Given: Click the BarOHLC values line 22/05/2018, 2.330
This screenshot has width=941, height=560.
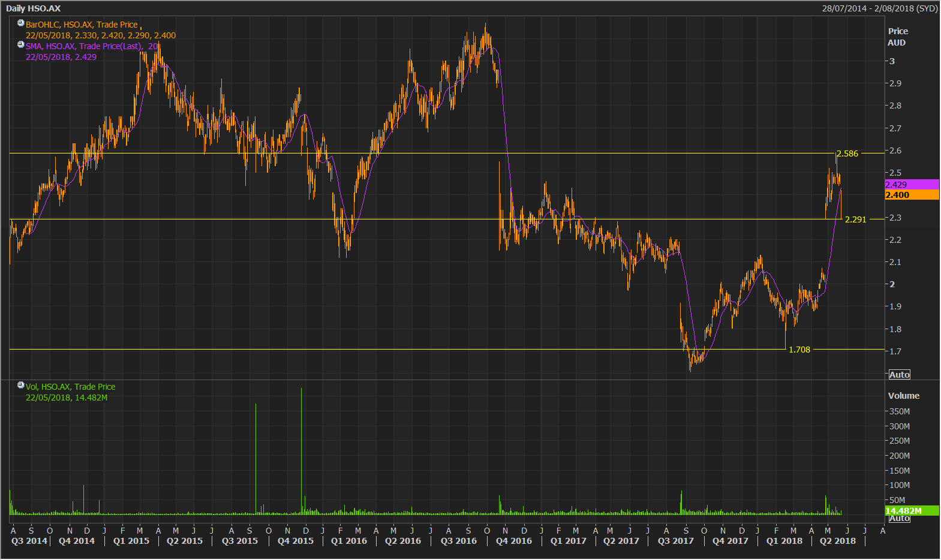Looking at the screenshot, I should coord(101,35).
